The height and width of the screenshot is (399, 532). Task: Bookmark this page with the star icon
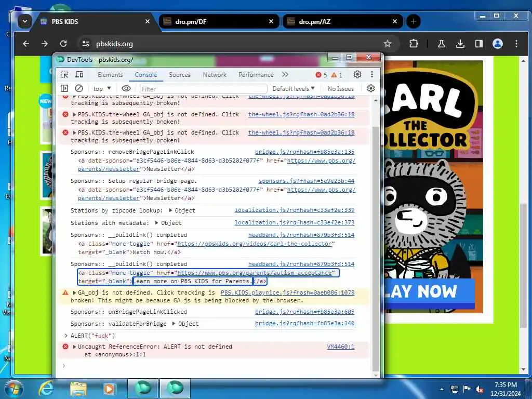pos(388,44)
